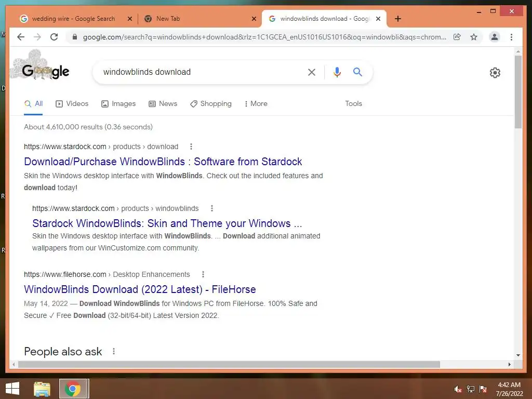Image resolution: width=532 pixels, height=399 pixels.
Task: Click the scrollbar down arrow
Action: coord(518,355)
